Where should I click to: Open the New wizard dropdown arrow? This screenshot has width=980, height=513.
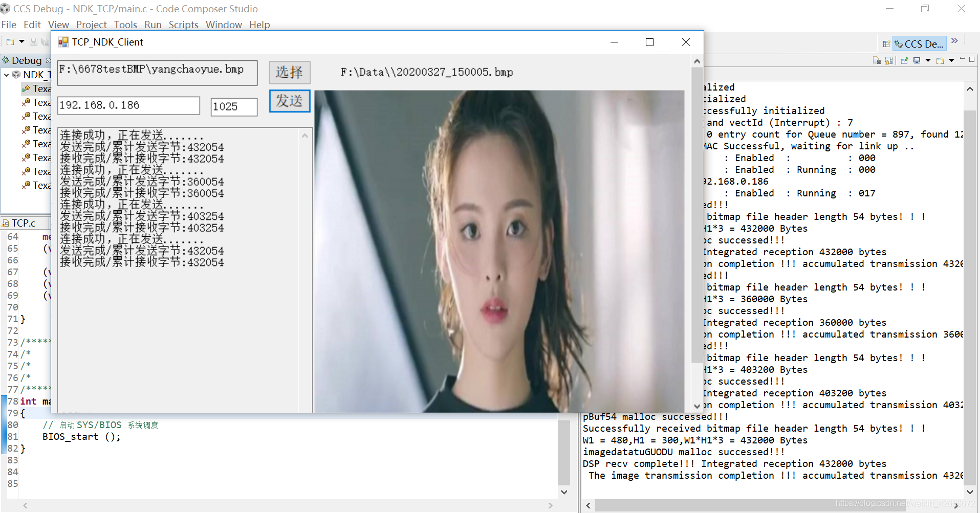tap(21, 42)
